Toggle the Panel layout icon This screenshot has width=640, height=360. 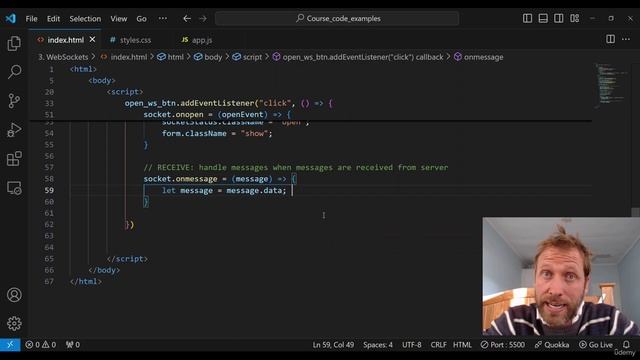[x=543, y=18]
